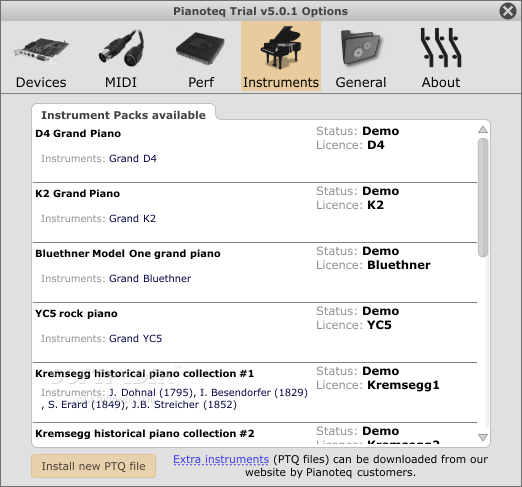Click the Grand K2 instrument name

pyautogui.click(x=132, y=219)
